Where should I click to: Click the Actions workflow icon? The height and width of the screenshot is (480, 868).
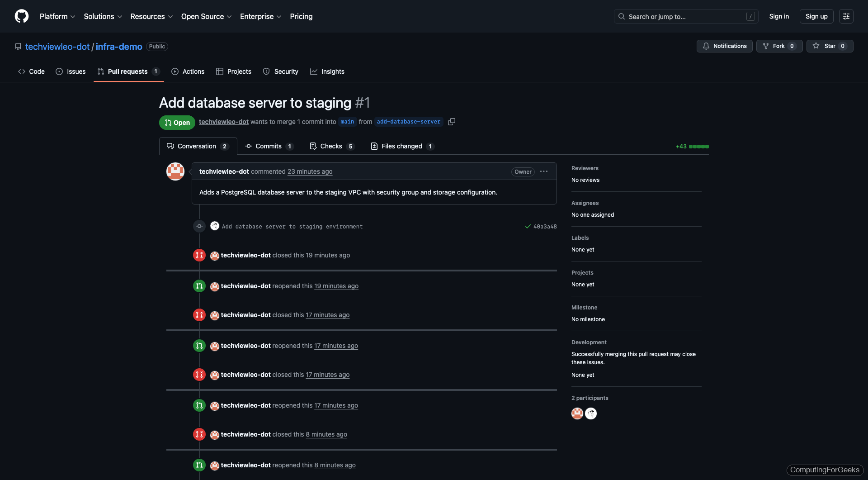(175, 71)
